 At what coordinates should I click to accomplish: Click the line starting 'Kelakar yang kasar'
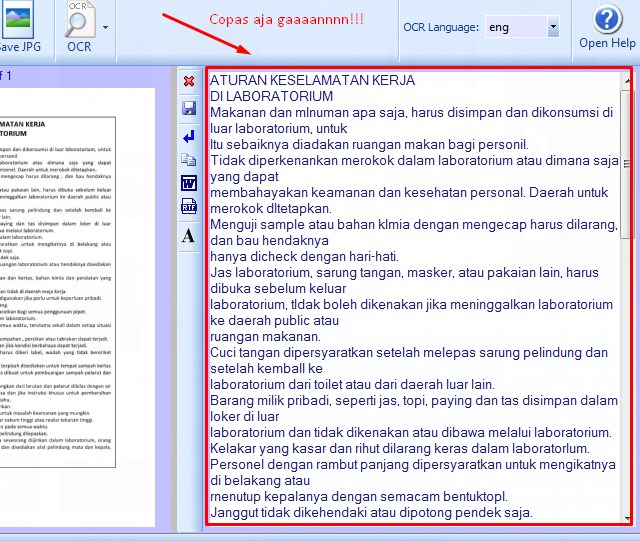click(400, 448)
